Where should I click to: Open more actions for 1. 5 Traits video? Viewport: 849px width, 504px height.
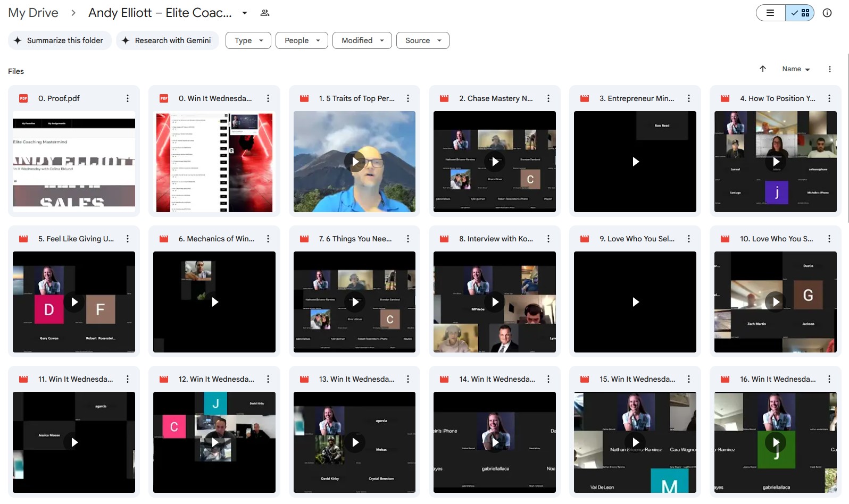[x=408, y=98]
